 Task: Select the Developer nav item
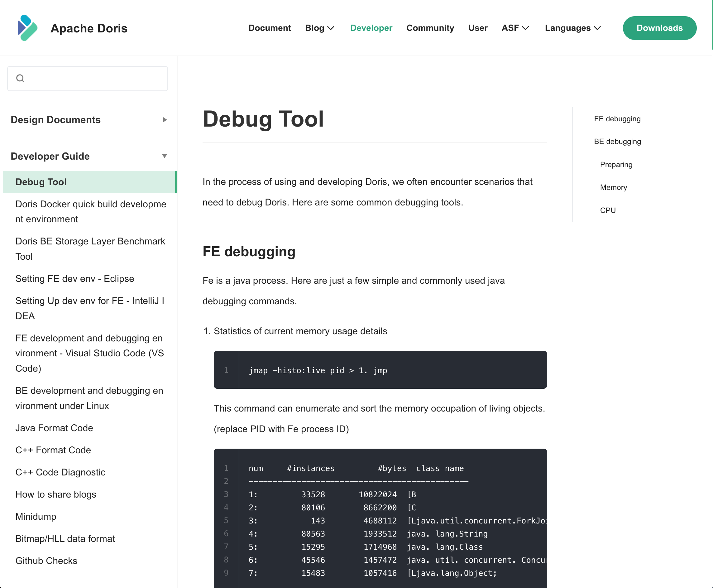coord(371,28)
